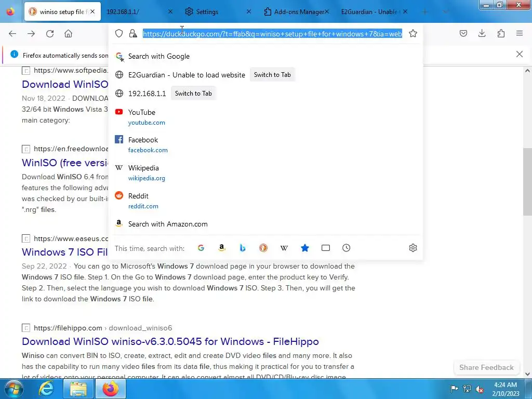This screenshot has width=532, height=399.
Task: Reload the current page
Action: pos(50,34)
